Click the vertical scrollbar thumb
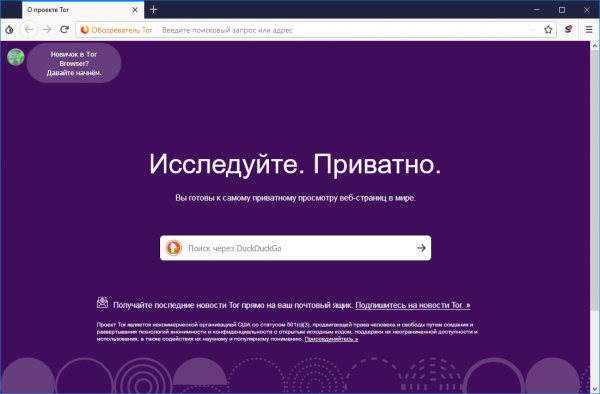 tap(595, 181)
